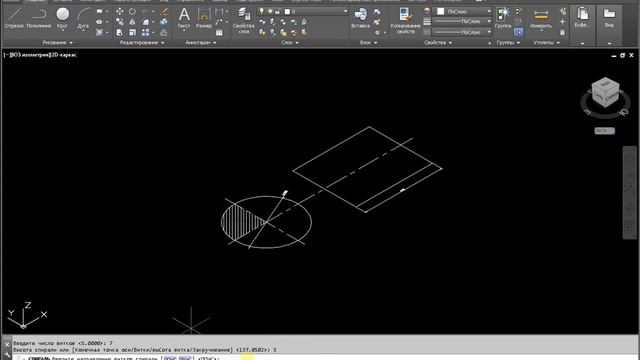Select the Текст (text) annotation tool

(184, 18)
